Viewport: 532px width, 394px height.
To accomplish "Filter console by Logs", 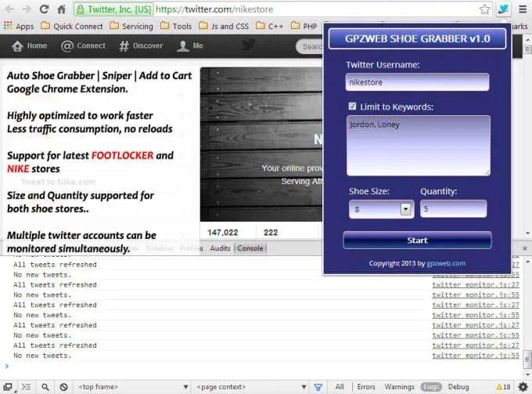I will click(431, 387).
